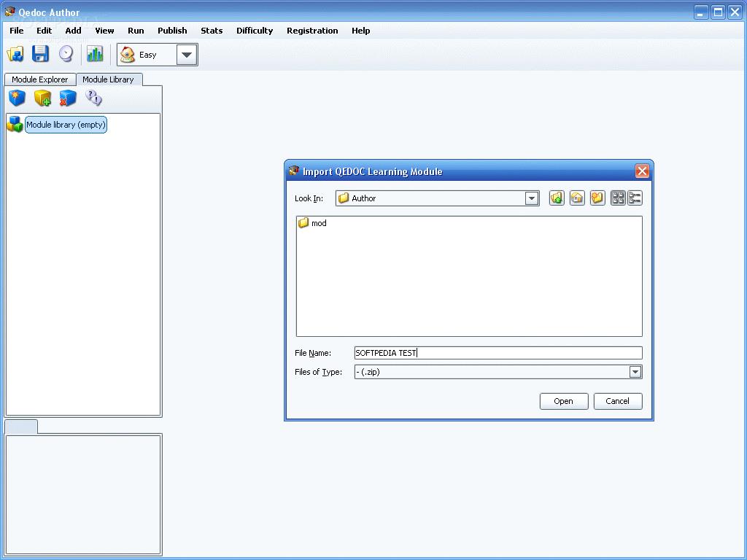The height and width of the screenshot is (560, 747).
Task: Click Import dialog title bar icon
Action: [294, 171]
